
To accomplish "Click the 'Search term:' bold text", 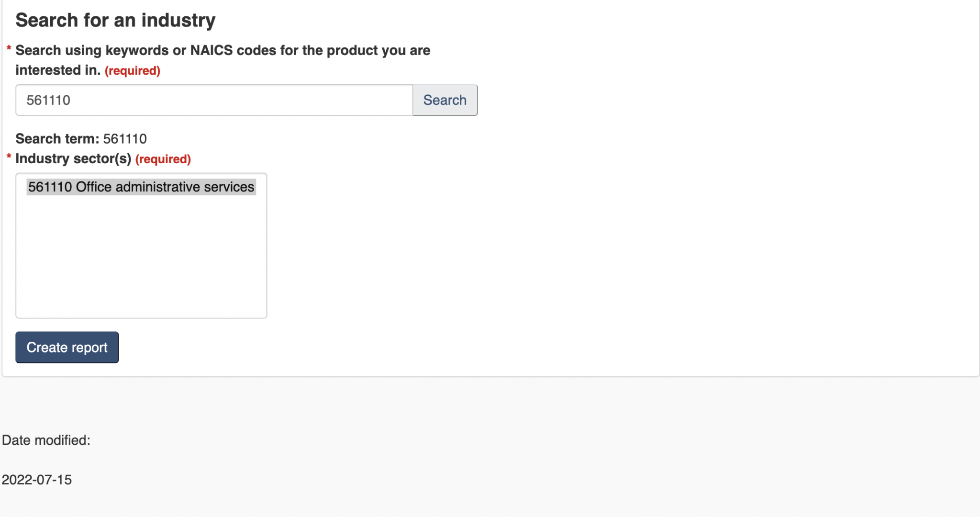I will point(57,139).
